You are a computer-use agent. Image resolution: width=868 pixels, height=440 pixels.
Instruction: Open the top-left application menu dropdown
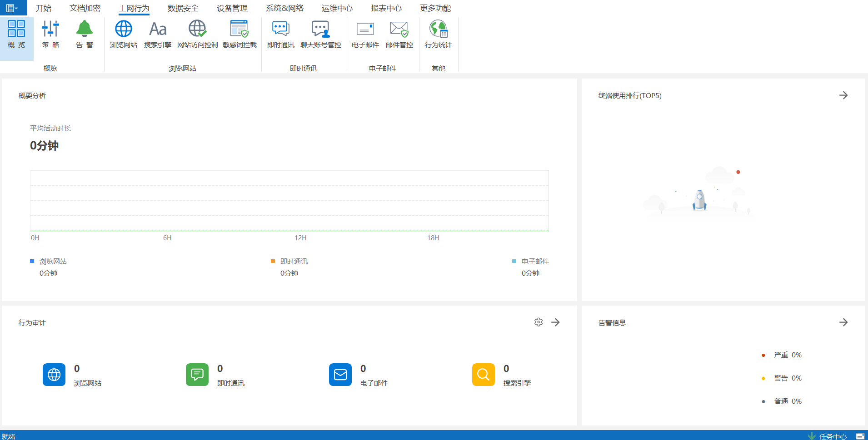click(x=12, y=8)
